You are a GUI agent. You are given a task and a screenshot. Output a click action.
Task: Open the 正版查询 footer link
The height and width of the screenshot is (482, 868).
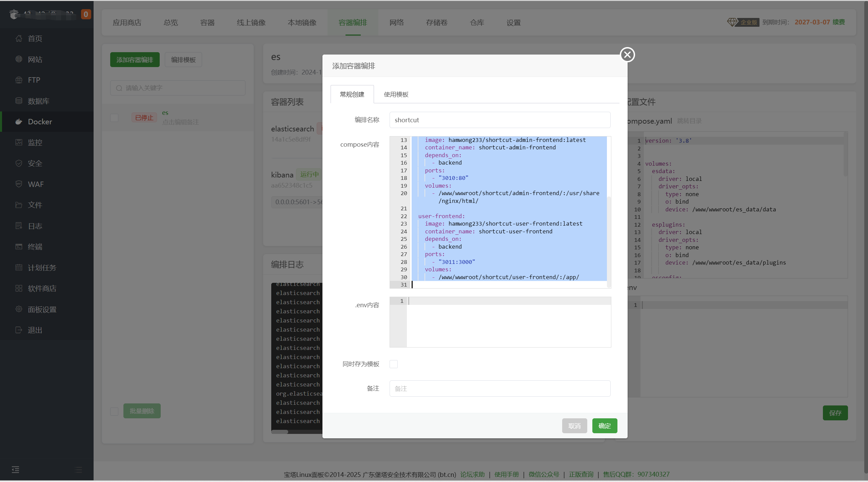point(581,474)
